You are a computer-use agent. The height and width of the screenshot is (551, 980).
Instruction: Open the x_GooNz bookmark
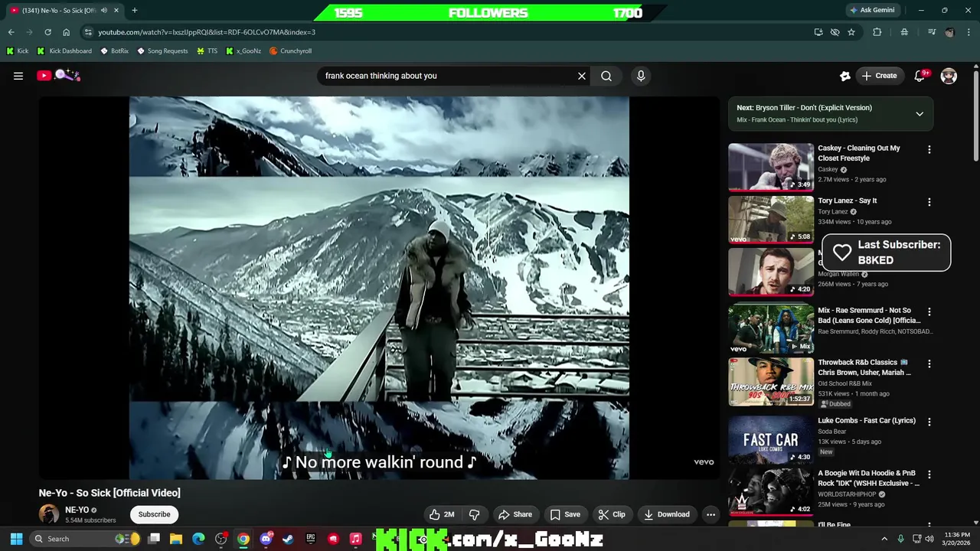click(243, 51)
